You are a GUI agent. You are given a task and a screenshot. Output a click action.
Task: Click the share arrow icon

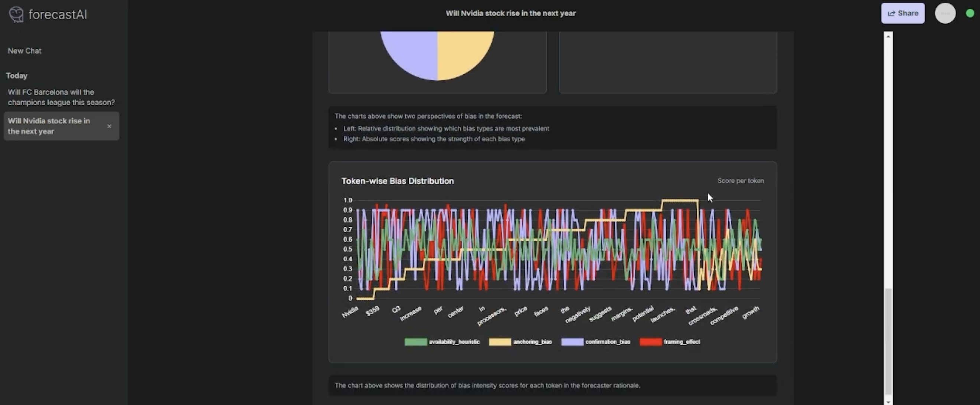coord(891,13)
